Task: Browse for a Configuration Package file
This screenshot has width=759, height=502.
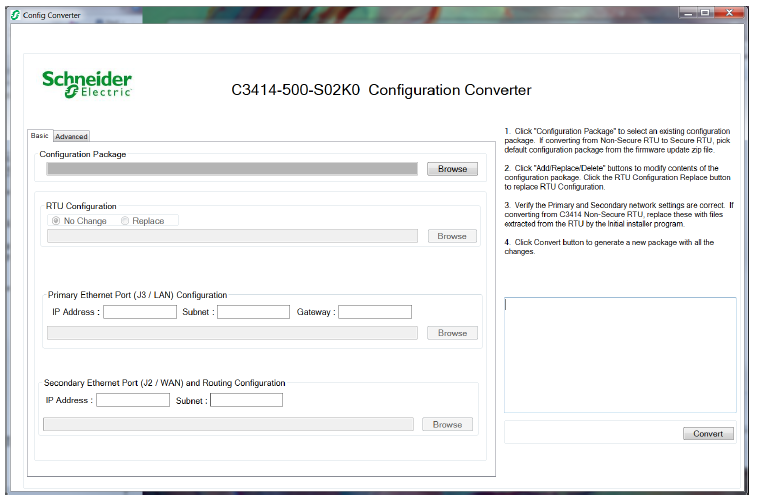Action: [452, 169]
